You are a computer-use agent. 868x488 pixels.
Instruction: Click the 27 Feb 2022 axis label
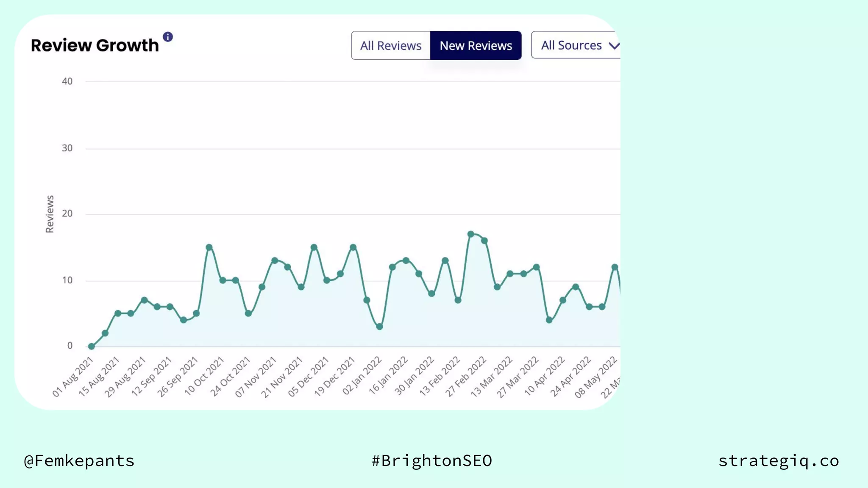[x=466, y=377]
